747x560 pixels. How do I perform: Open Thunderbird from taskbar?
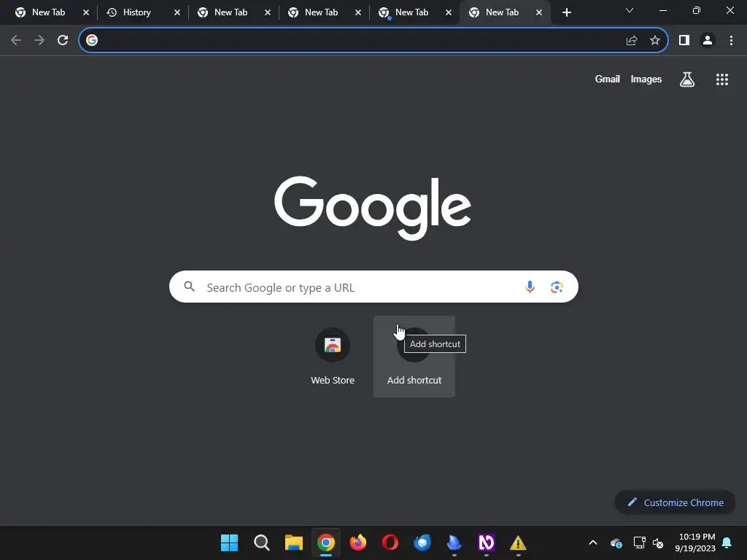point(422,542)
